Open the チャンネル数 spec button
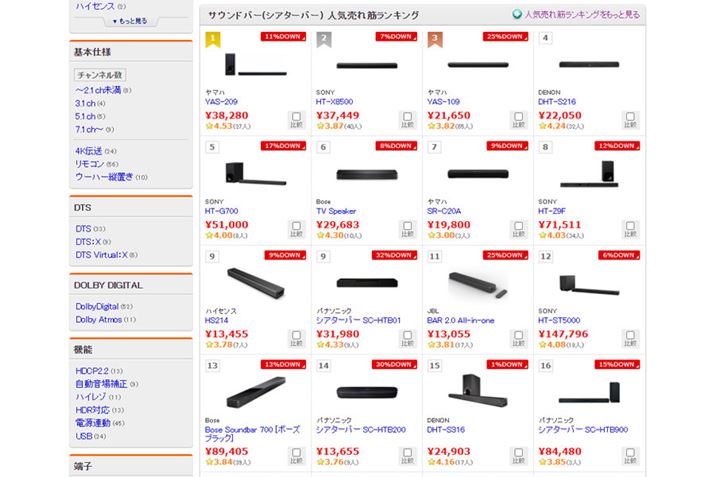 click(x=99, y=74)
